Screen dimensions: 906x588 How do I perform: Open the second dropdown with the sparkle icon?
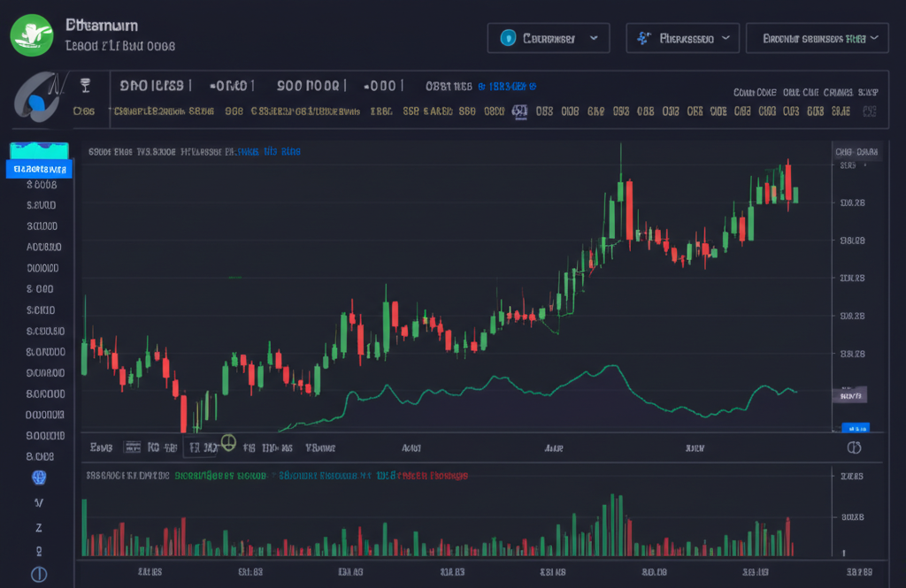pyautogui.click(x=682, y=38)
